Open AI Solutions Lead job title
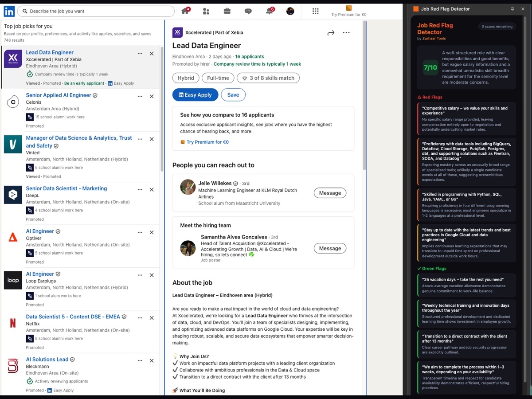Viewport: 532px width, 399px height. [47, 360]
